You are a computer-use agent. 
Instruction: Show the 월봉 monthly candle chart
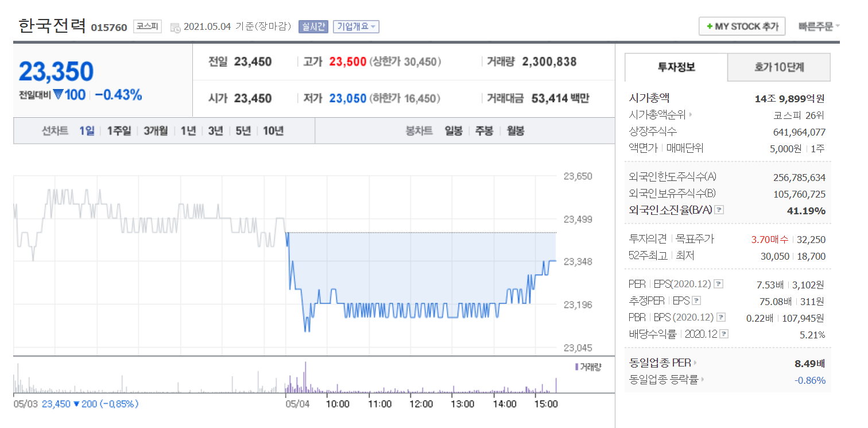click(x=515, y=131)
